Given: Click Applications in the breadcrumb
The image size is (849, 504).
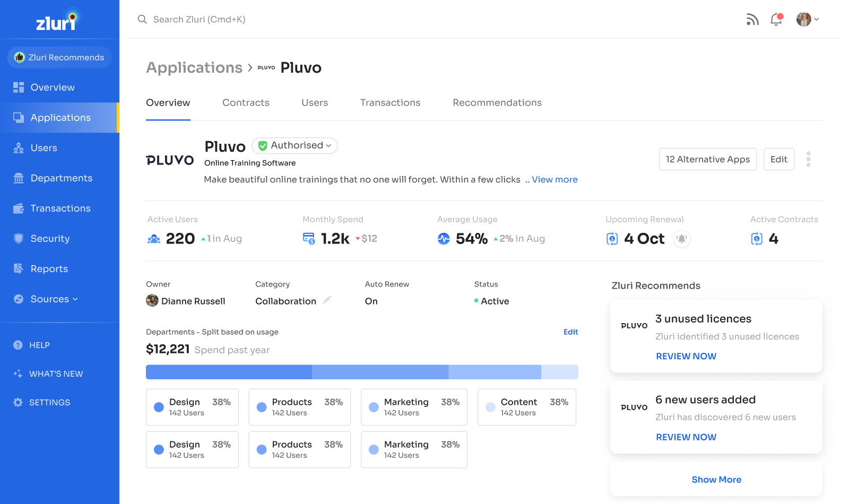Looking at the screenshot, I should [x=194, y=68].
